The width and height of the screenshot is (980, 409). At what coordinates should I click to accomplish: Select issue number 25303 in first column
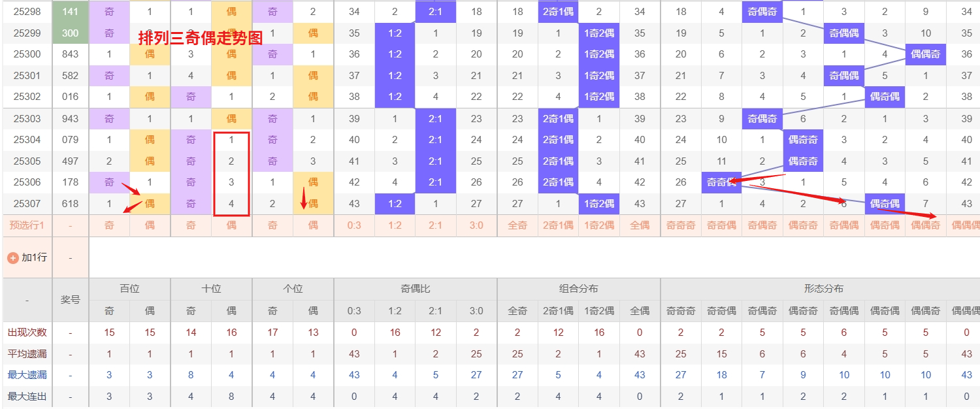[27, 118]
